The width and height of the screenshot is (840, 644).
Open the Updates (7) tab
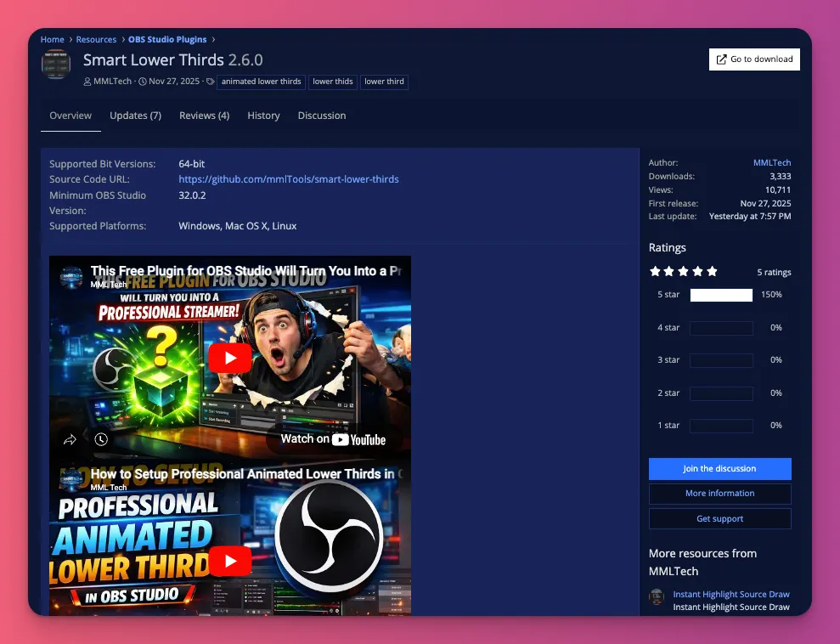[x=135, y=116]
